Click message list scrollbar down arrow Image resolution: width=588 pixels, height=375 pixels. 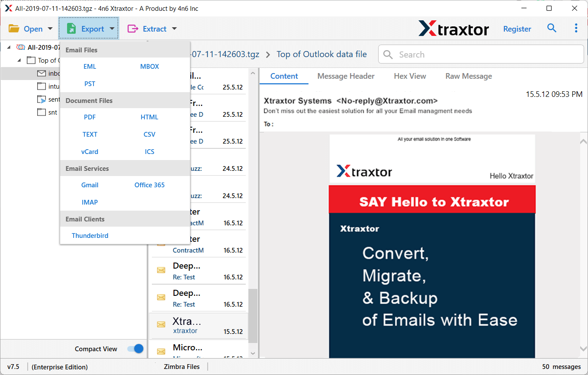click(x=253, y=353)
